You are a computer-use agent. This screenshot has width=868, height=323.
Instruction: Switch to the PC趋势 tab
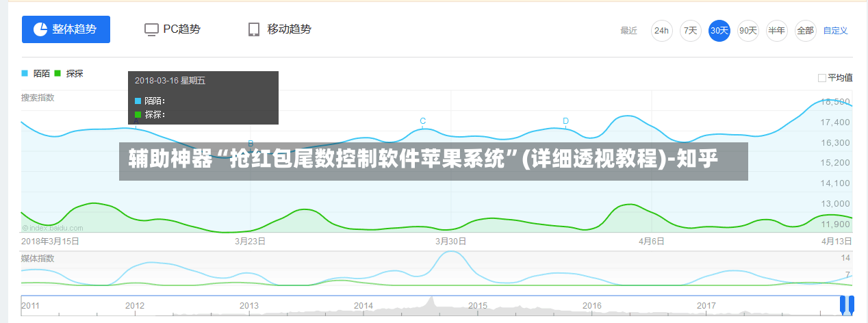point(173,29)
